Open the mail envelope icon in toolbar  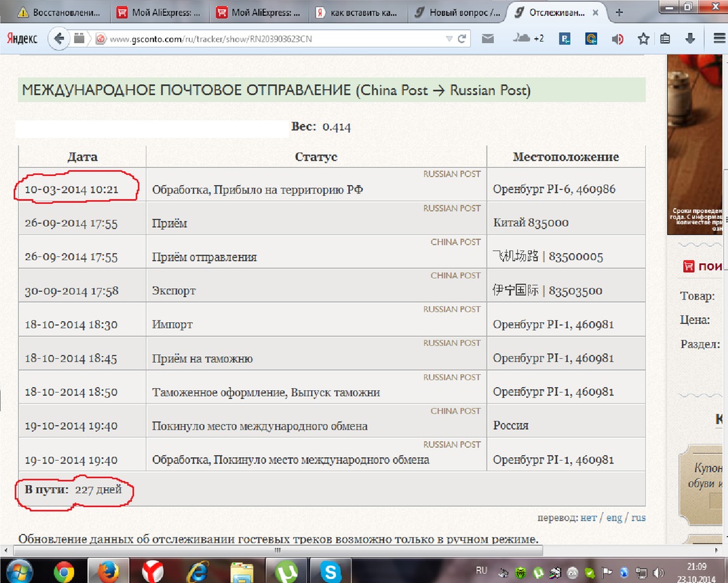pyautogui.click(x=488, y=39)
